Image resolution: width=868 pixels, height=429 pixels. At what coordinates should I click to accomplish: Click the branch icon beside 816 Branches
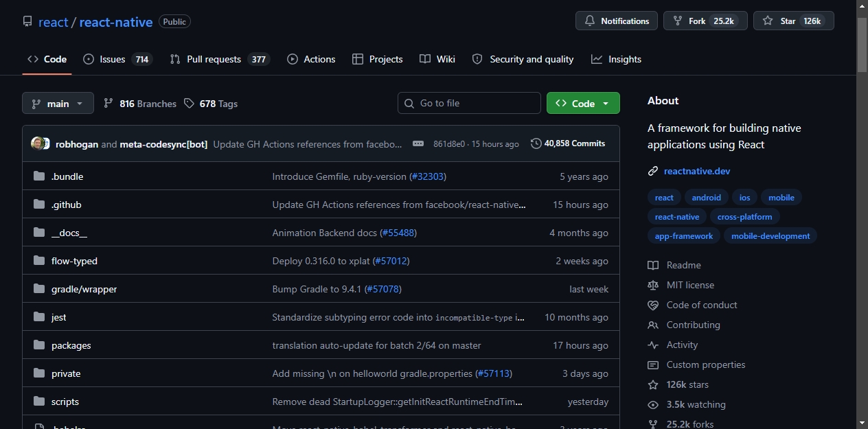(108, 104)
